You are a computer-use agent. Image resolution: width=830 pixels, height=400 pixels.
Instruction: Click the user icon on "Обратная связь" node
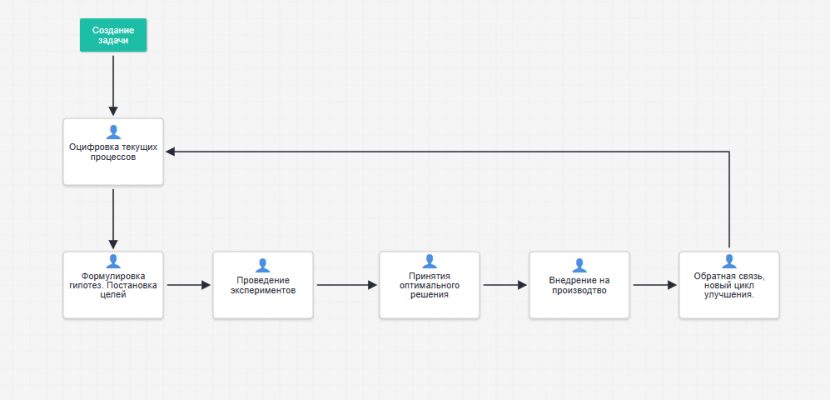729,260
